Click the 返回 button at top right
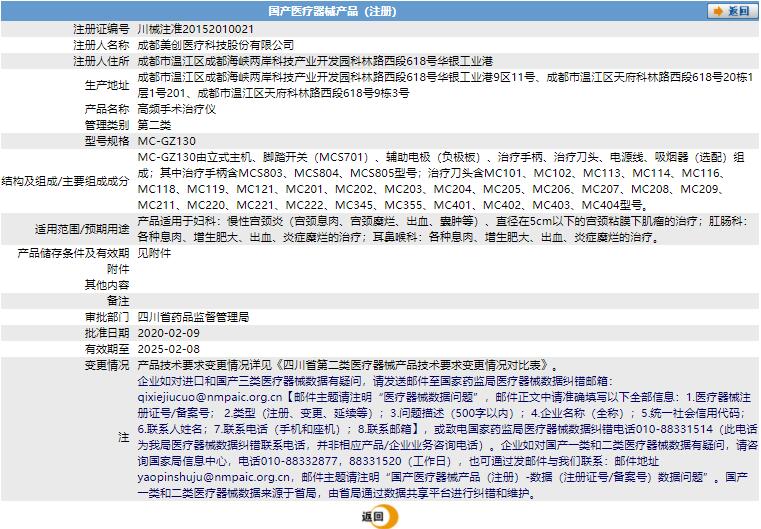Viewport: 761px width, 529px height. 732,11
